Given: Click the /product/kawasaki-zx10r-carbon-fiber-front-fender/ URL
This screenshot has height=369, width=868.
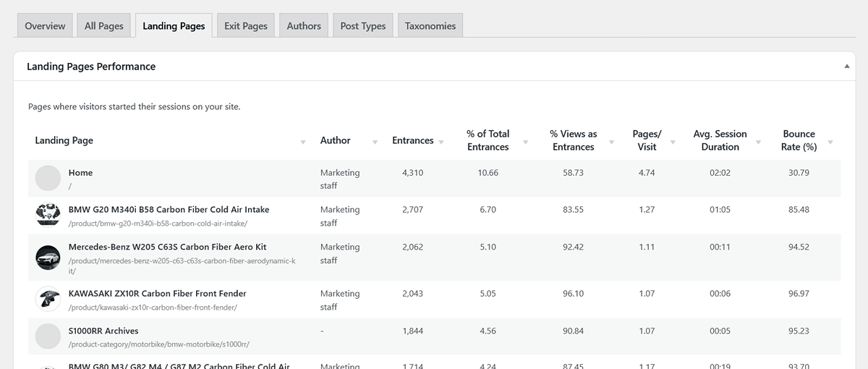Looking at the screenshot, I should click(x=153, y=307).
